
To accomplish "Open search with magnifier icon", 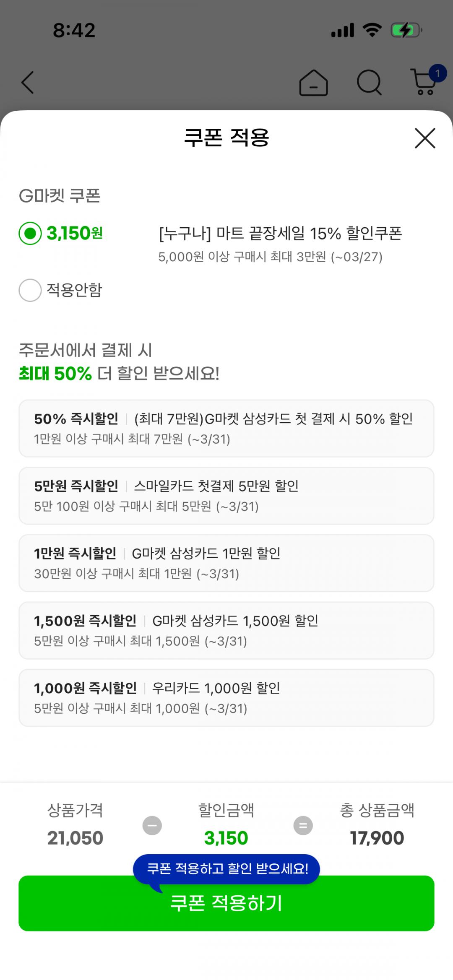I will 369,83.
